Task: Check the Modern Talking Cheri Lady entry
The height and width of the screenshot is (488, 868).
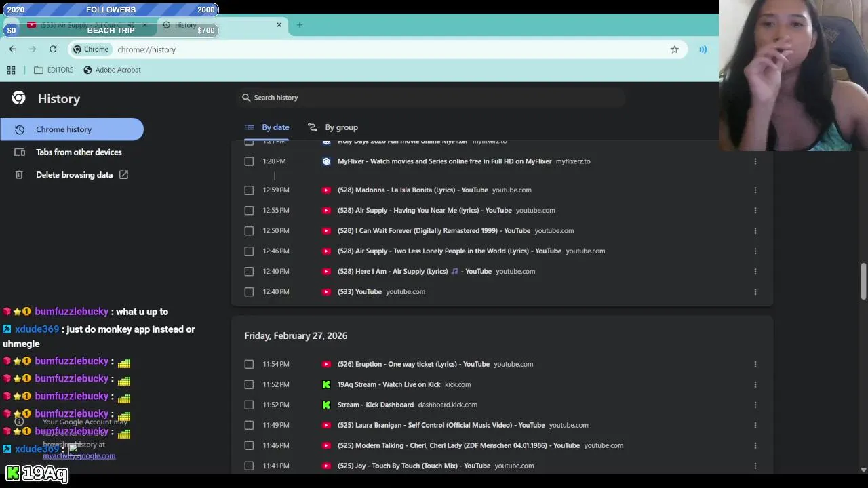Action: tap(249, 446)
